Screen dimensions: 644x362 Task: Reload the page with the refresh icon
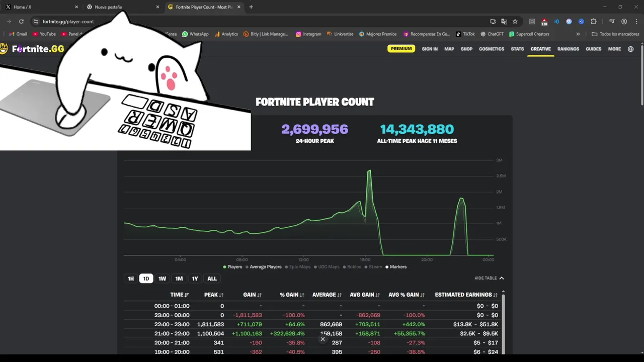(x=21, y=22)
